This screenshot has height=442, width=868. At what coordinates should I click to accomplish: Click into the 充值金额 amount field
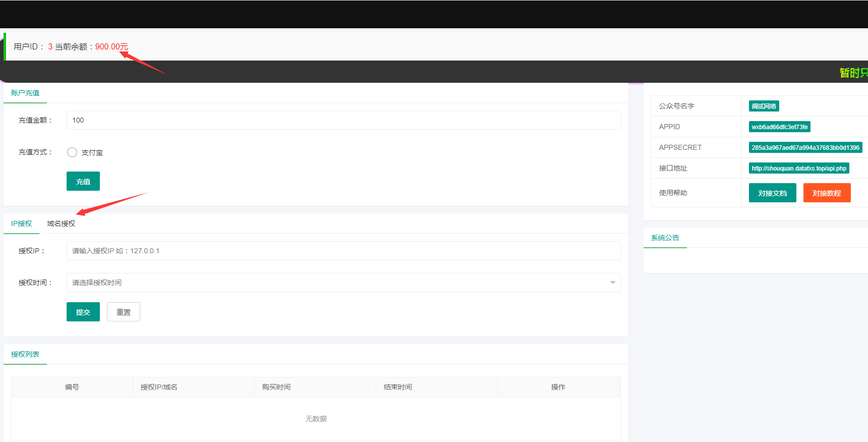point(343,120)
